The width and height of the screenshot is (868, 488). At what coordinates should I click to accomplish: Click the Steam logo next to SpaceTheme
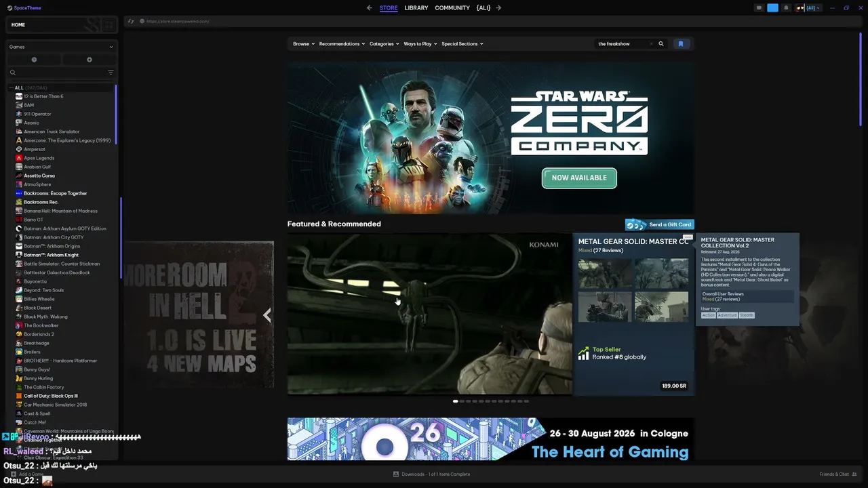[x=9, y=8]
